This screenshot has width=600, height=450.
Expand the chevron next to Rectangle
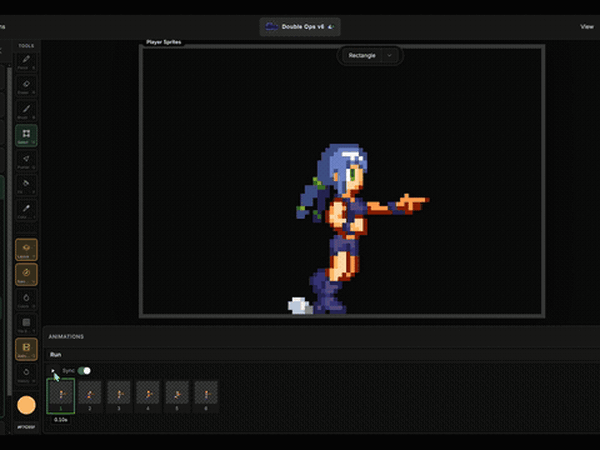[x=390, y=55]
